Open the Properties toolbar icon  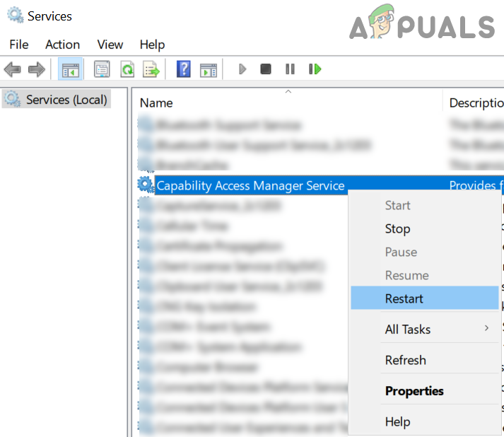coord(102,69)
